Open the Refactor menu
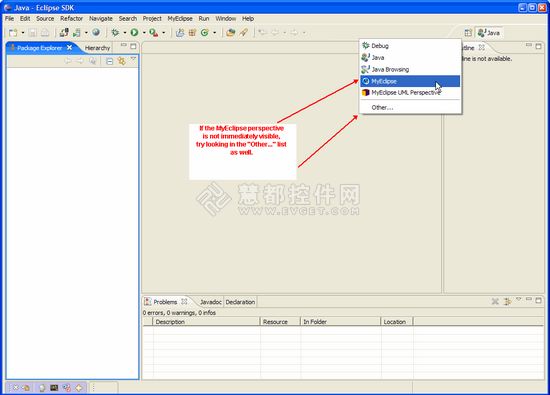Image resolution: width=550 pixels, height=395 pixels. tap(72, 19)
